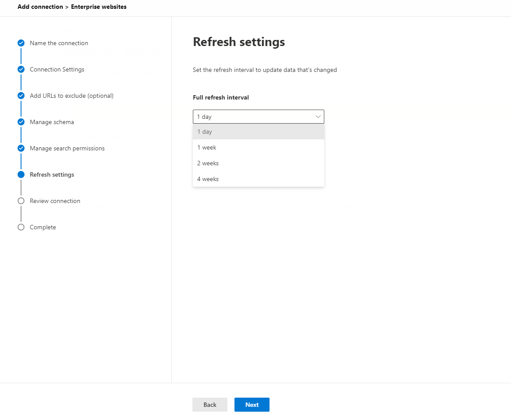This screenshot has width=511, height=420.
Task: Collapse the Full refresh interval dropdown chevron
Action: pos(318,117)
